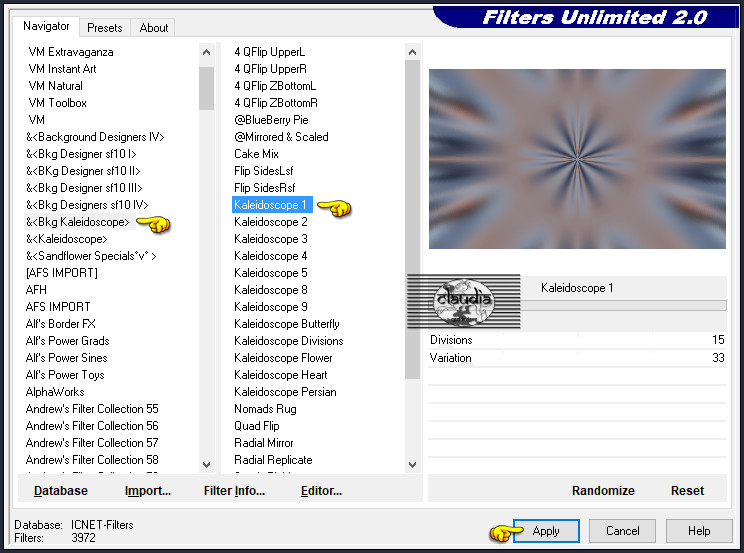
Task: Select &<Bkg Designer sf10 III> category
Action: 84,188
